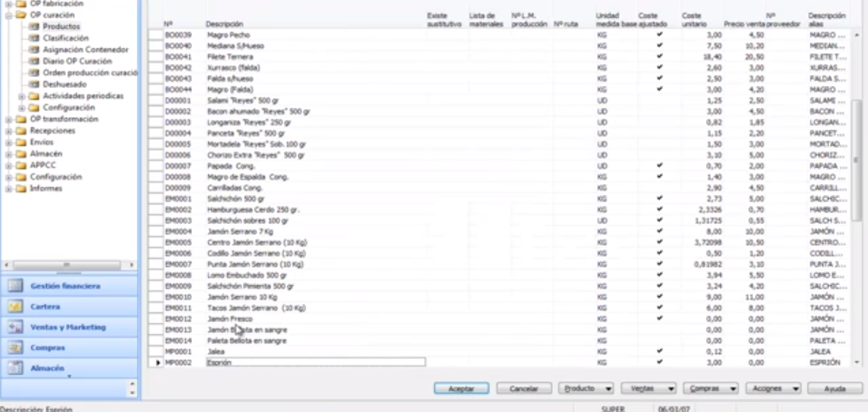This screenshot has width=868, height=412.
Task: Select the Asignación Contenedor icon
Action: point(35,50)
